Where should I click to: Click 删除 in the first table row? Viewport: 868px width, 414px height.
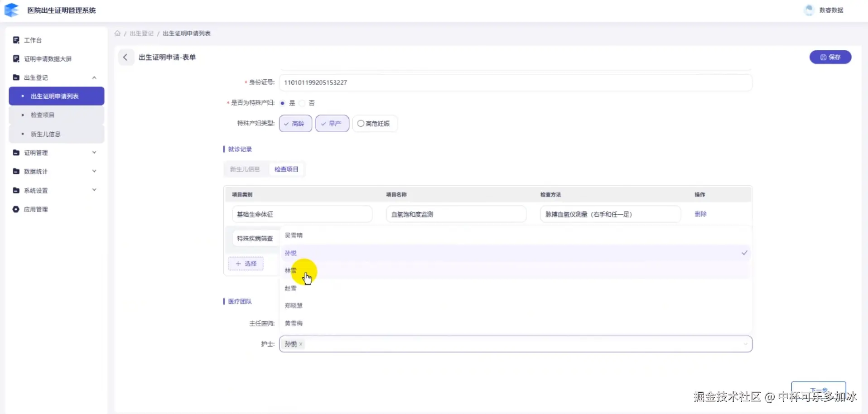pyautogui.click(x=700, y=214)
